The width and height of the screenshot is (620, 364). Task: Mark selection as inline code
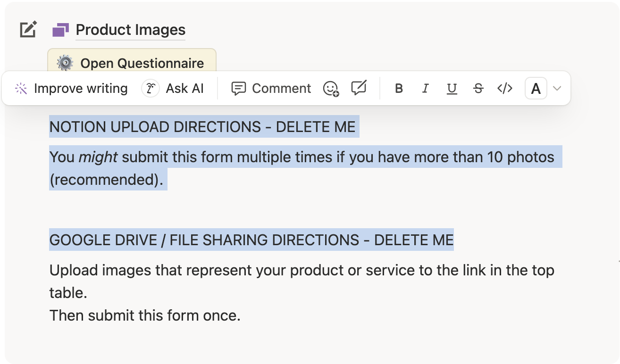(505, 89)
